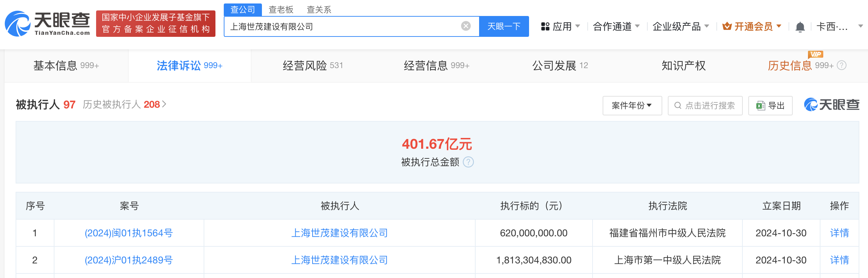Open case (2024)沪01执2489号
Image resolution: width=868 pixels, height=278 pixels.
[129, 260]
